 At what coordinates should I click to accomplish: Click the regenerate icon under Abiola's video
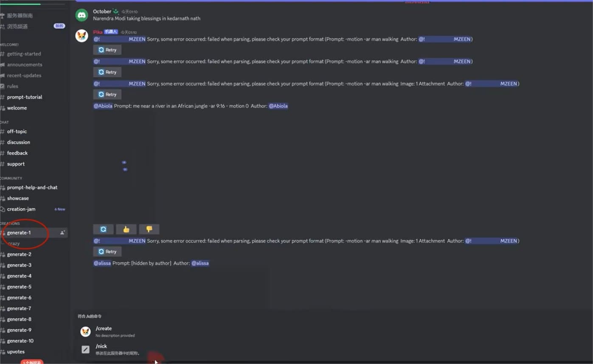104,230
